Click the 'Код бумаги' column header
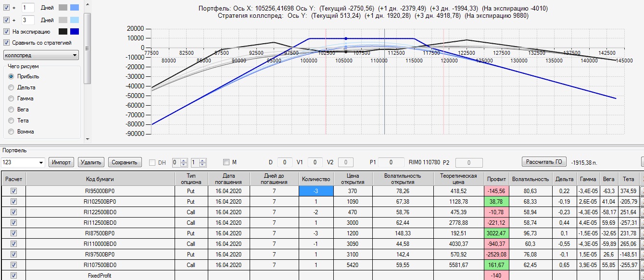The height and width of the screenshot is (280, 644). pos(100,179)
